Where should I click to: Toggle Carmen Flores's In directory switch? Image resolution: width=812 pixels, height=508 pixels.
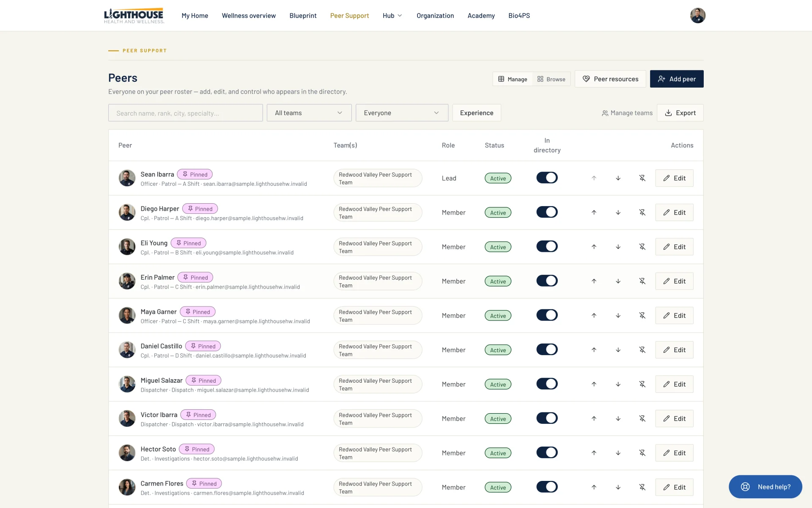547,486
